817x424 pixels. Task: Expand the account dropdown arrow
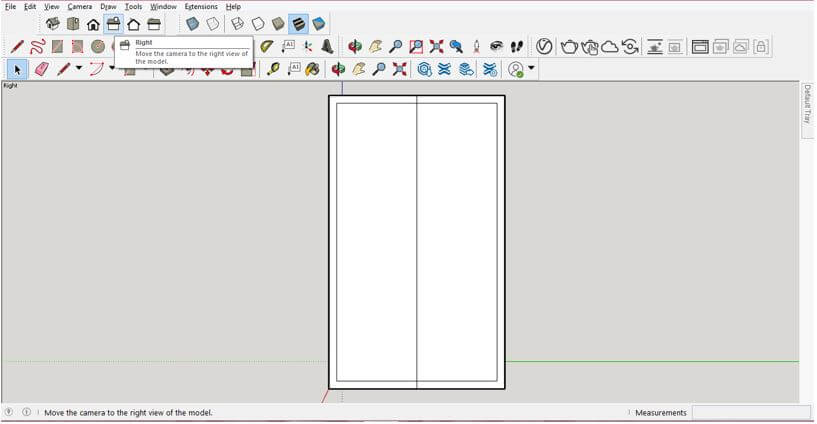(x=531, y=68)
